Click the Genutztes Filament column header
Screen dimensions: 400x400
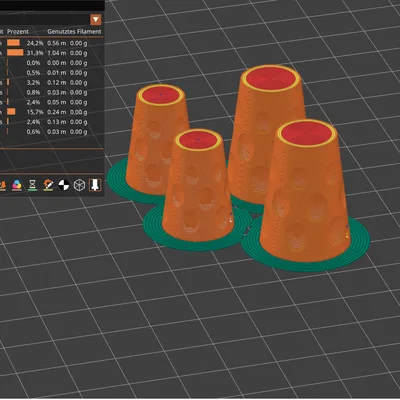[74, 31]
